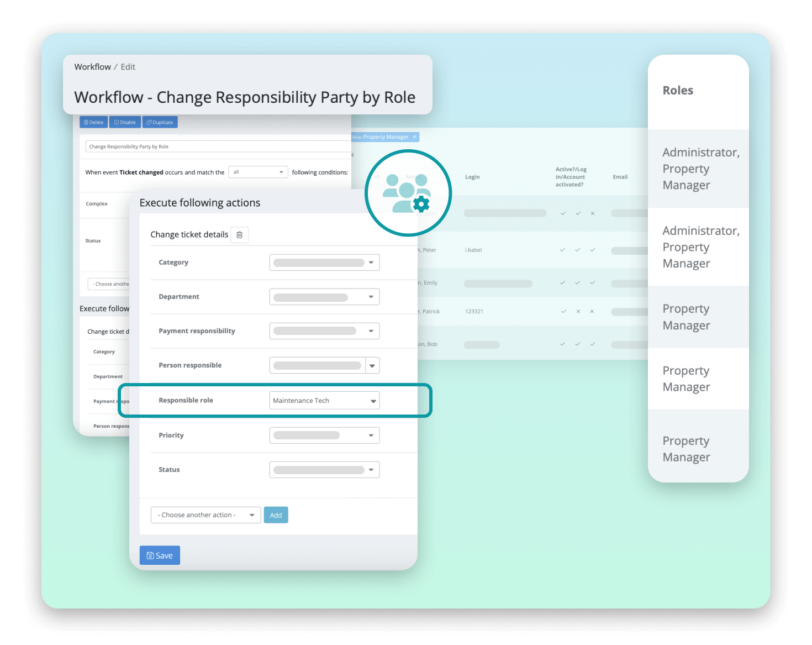812x645 pixels.
Task: Remove the Role: Property Manager filter tag
Action: (414, 137)
